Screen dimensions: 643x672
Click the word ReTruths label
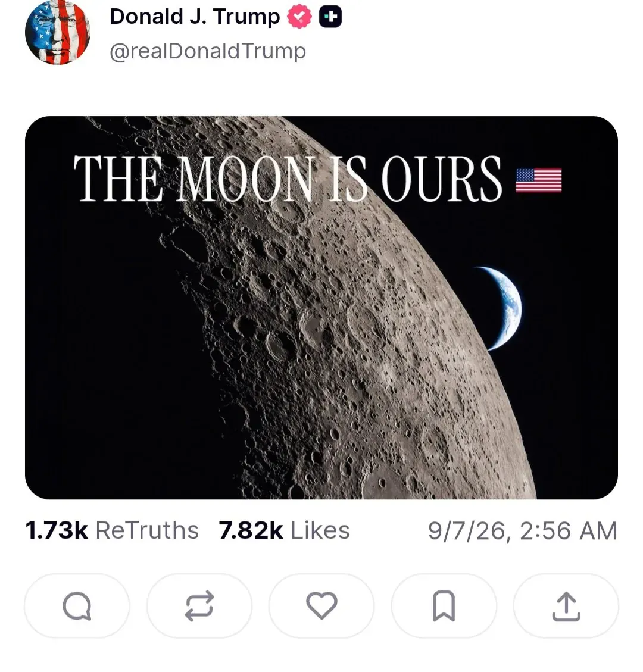[147, 530]
